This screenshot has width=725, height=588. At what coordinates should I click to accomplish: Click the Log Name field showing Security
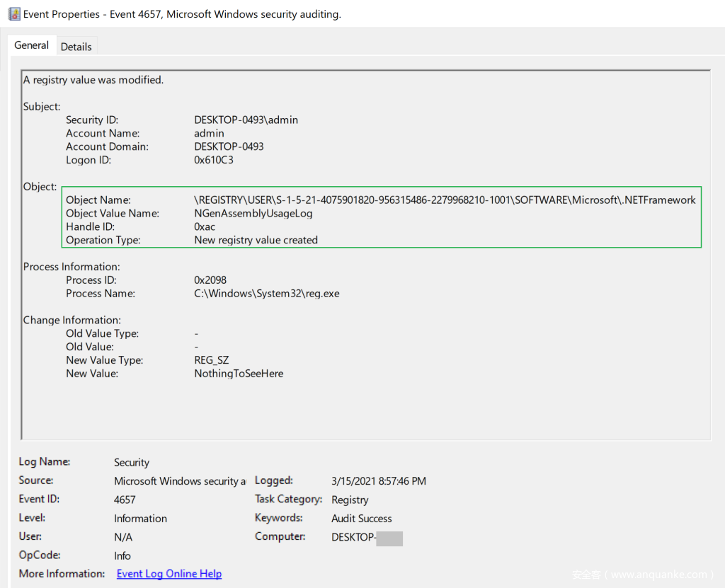[x=132, y=463]
